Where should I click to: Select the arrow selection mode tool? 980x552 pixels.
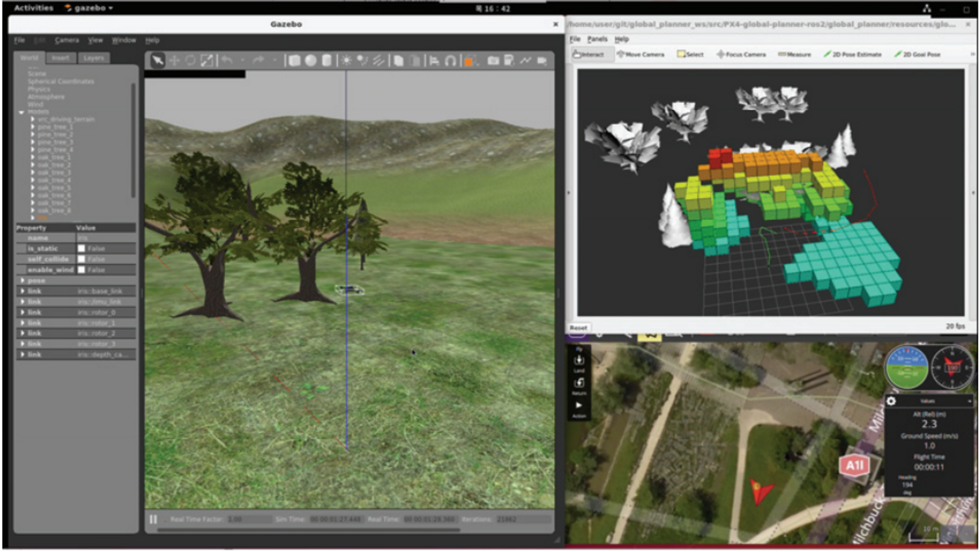click(157, 60)
